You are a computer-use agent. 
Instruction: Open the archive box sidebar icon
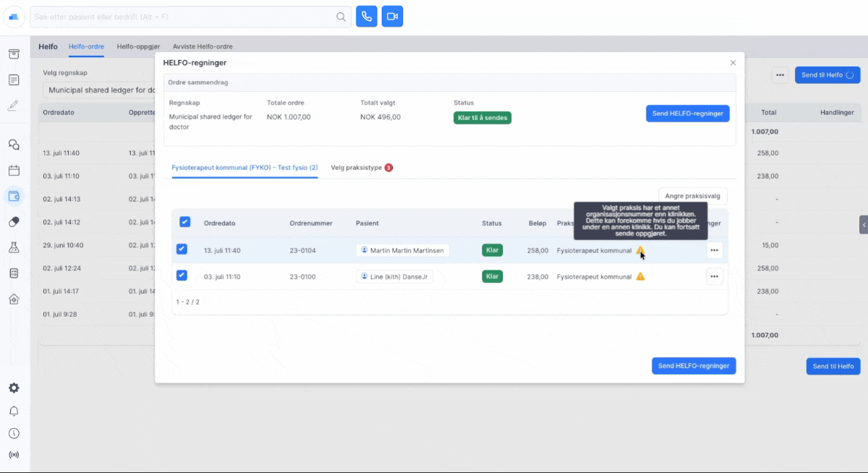point(14,54)
